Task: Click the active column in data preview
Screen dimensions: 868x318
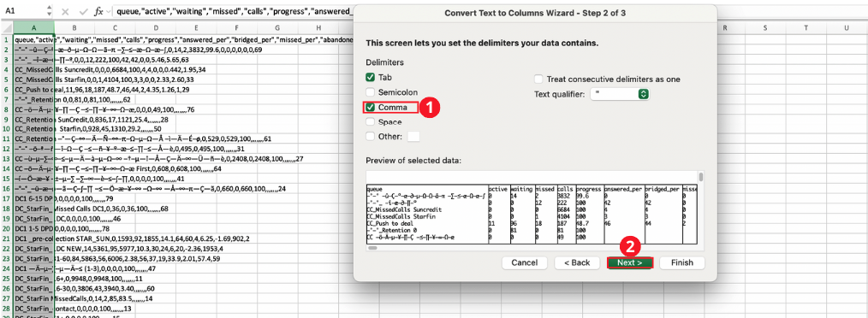Action: coord(499,213)
